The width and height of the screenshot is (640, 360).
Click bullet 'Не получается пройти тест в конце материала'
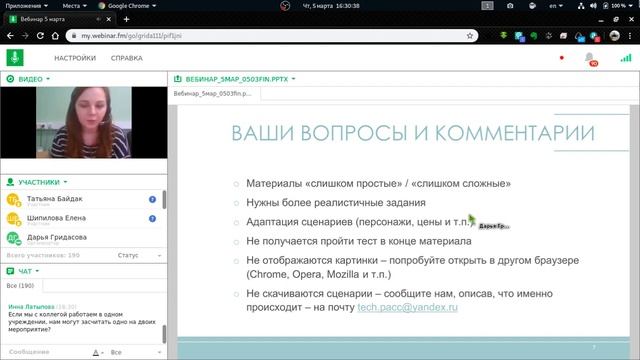(359, 241)
